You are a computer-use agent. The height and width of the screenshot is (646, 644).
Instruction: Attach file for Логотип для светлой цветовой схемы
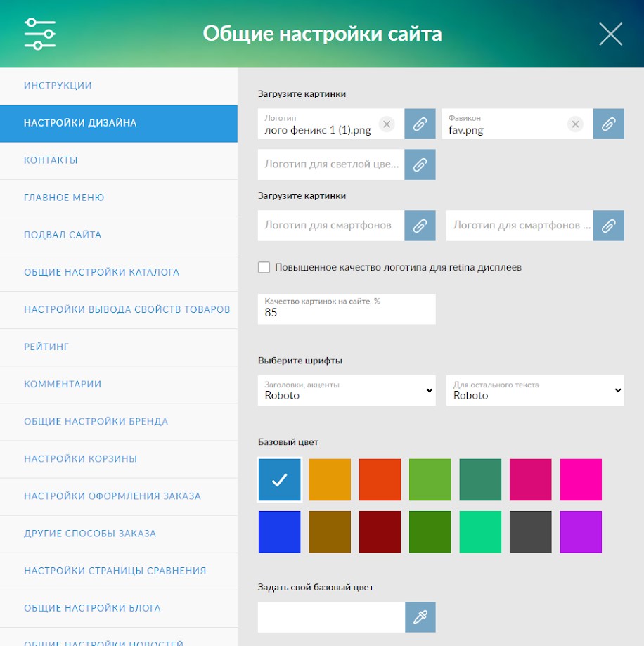point(420,164)
